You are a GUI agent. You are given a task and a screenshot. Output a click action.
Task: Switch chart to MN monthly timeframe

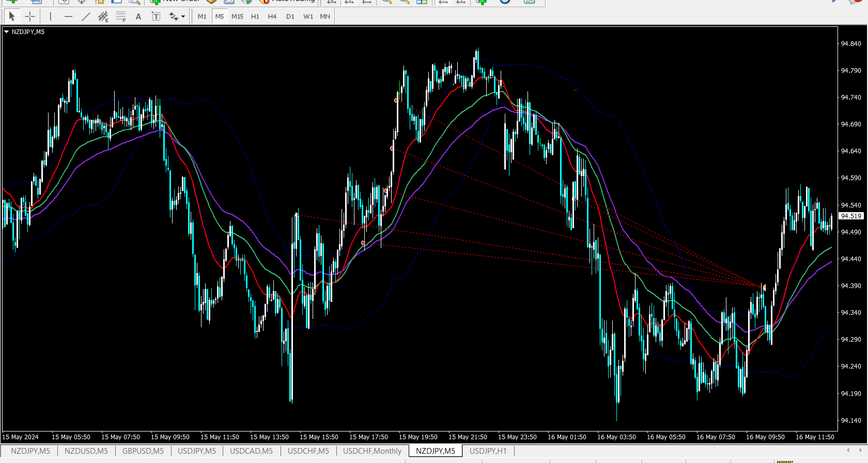click(x=325, y=17)
